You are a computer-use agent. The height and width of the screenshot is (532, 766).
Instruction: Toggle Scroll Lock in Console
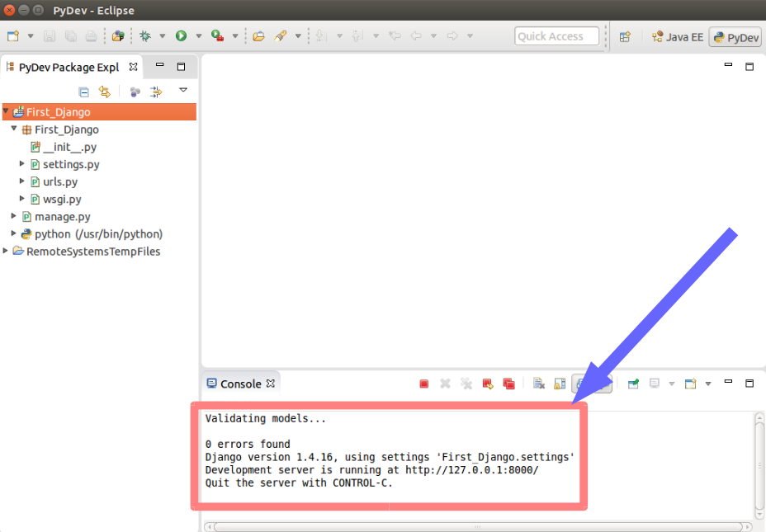coord(560,384)
